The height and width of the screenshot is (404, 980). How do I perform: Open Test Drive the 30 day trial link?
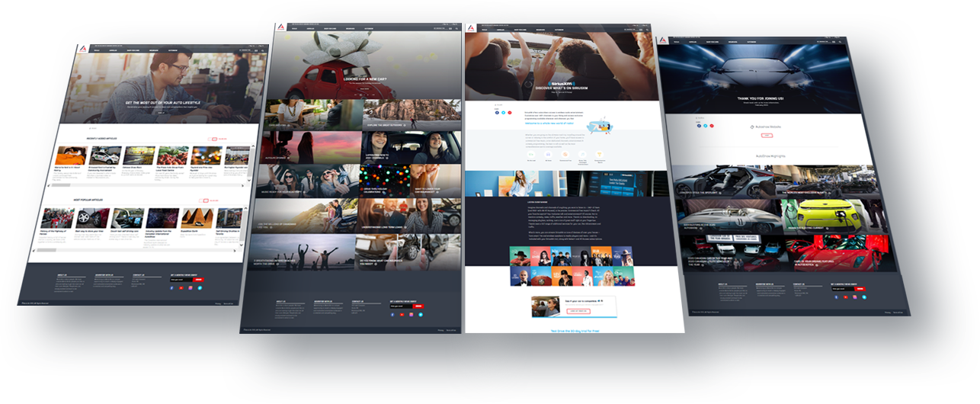point(576,331)
